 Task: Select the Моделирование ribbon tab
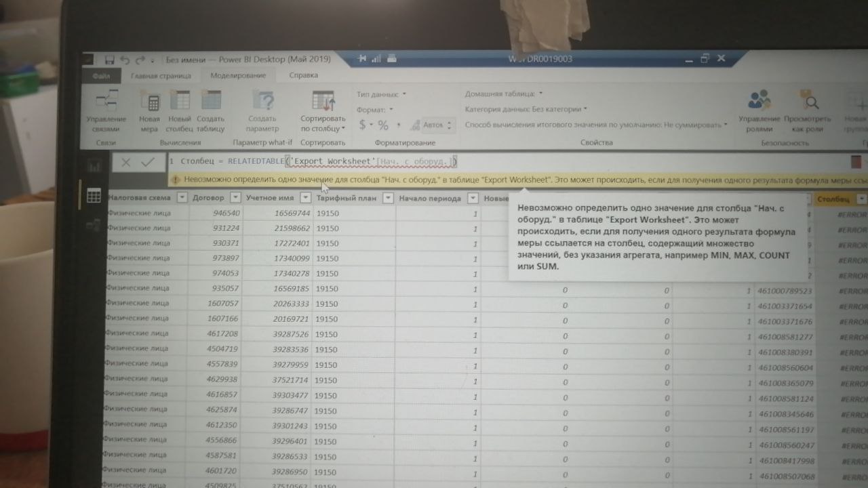[238, 76]
